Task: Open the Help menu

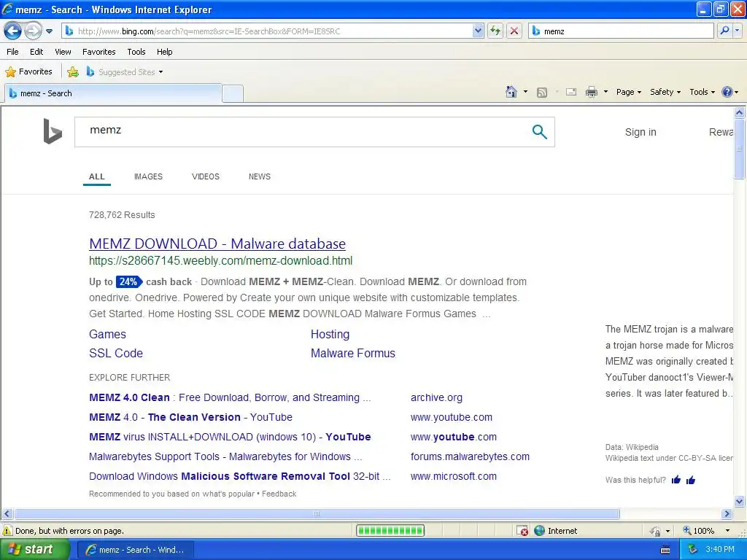Action: [164, 52]
